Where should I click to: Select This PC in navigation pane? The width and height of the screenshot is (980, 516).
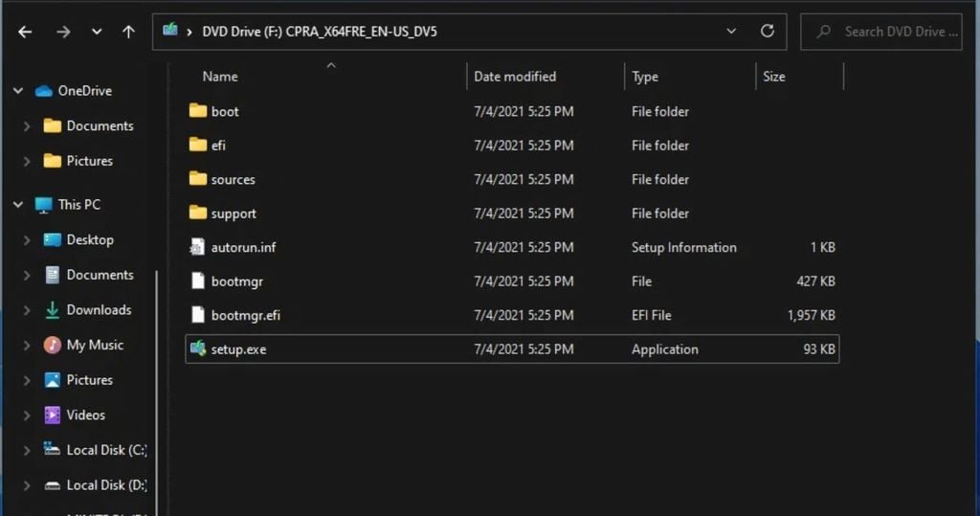coord(78,205)
